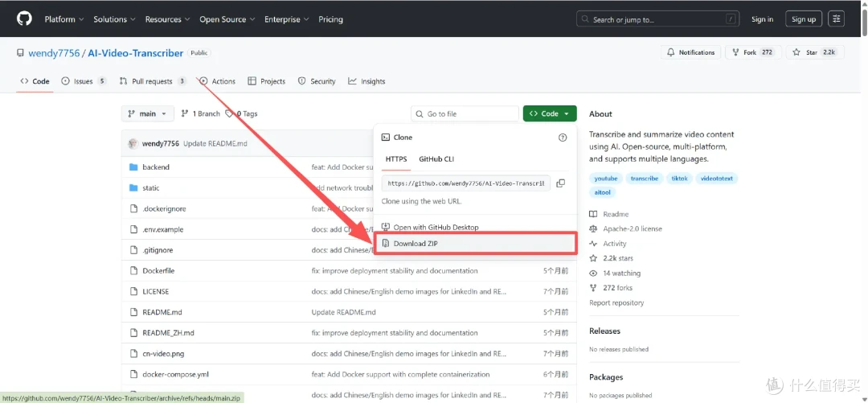Viewport: 868px width, 403px height.
Task: Open the Pricing link
Action: (330, 19)
